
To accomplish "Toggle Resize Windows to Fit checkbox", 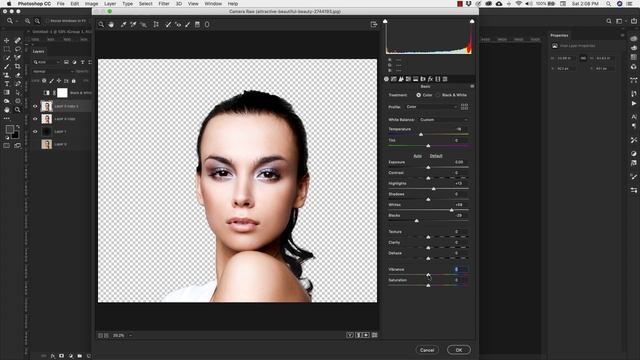I will (47, 21).
